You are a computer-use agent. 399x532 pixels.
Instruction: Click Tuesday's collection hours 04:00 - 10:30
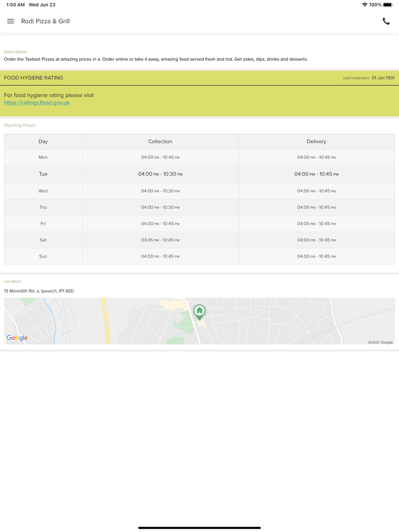click(x=160, y=174)
